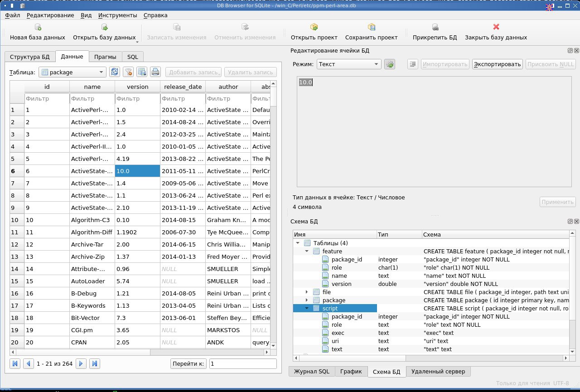Screen dimensions: 580x392
Task: Click the Attach Database toolbar icon
Action: click(435, 27)
